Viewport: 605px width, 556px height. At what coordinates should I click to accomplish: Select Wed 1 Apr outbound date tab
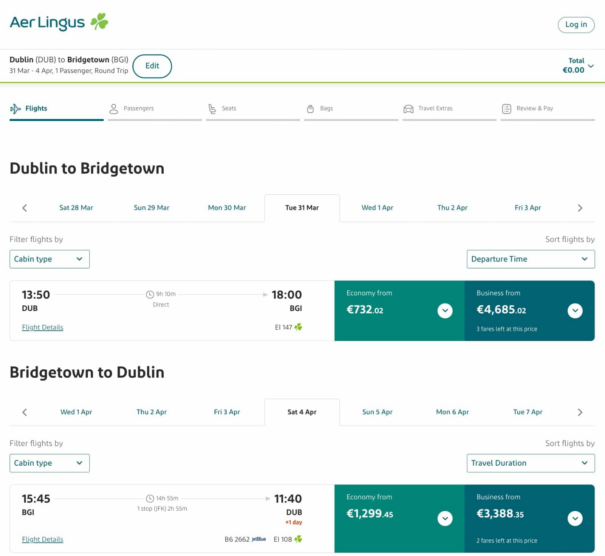(x=377, y=208)
